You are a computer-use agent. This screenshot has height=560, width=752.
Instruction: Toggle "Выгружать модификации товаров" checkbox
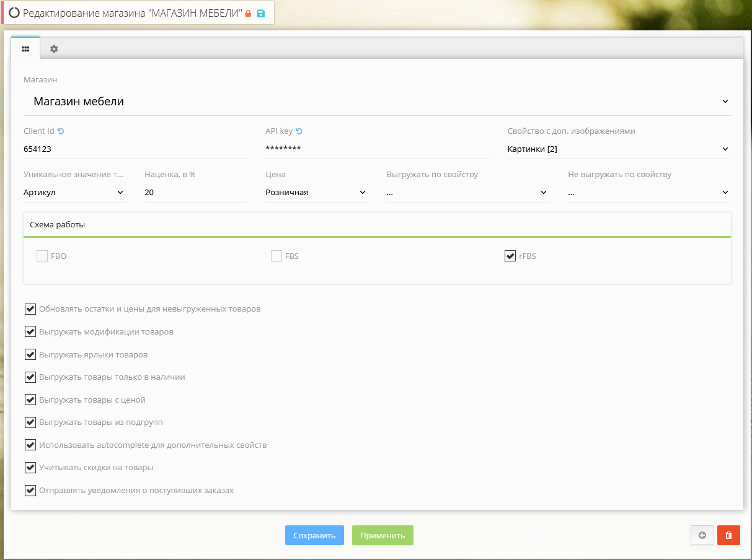(30, 331)
